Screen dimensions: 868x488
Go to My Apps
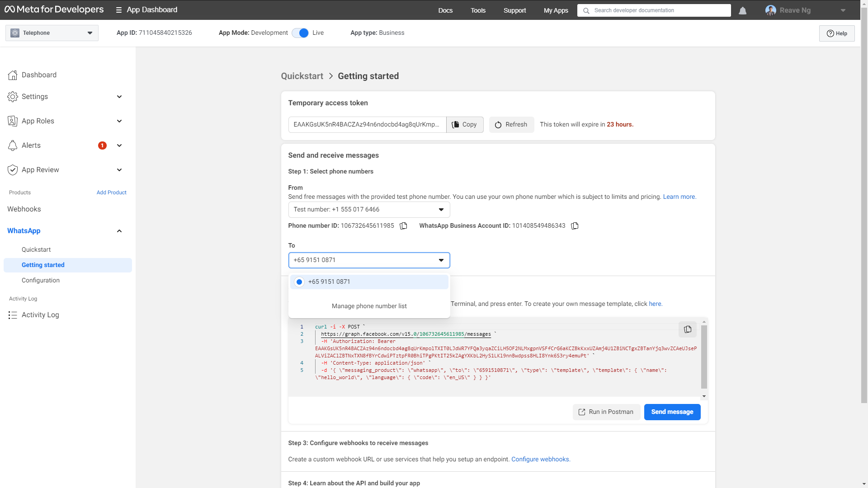(556, 10)
